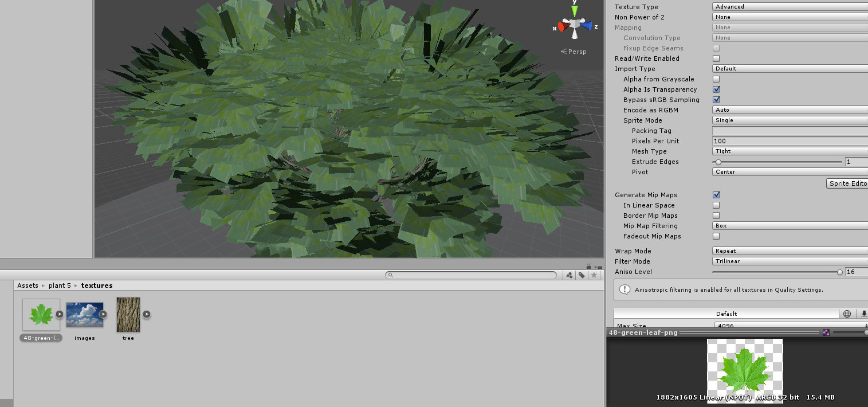Expand sub-assets arrow beside images texture

103,314
